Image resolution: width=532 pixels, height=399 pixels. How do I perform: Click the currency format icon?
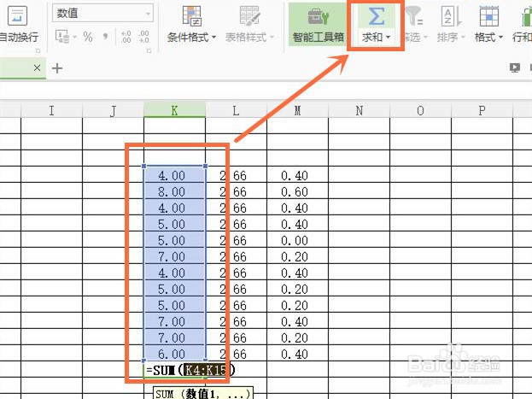[62, 37]
